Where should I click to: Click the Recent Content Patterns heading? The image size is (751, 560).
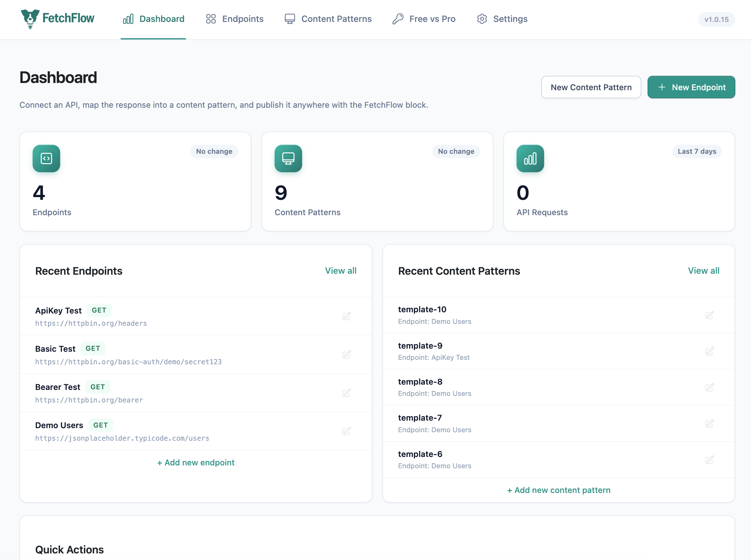tap(459, 271)
